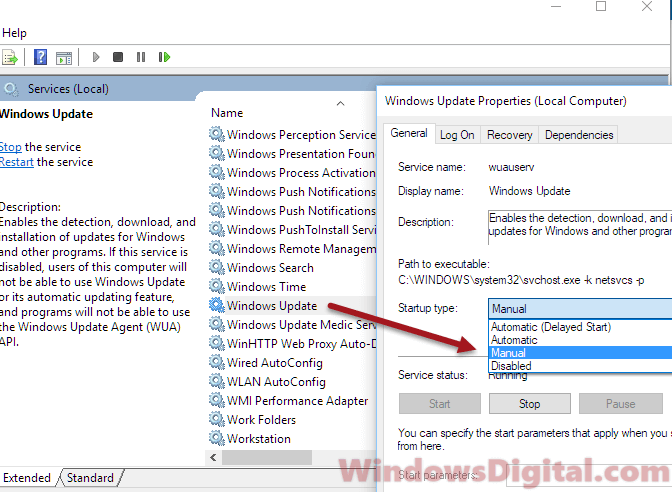Click the Stop button in Properties dialog
This screenshot has height=492, width=672.
click(530, 404)
